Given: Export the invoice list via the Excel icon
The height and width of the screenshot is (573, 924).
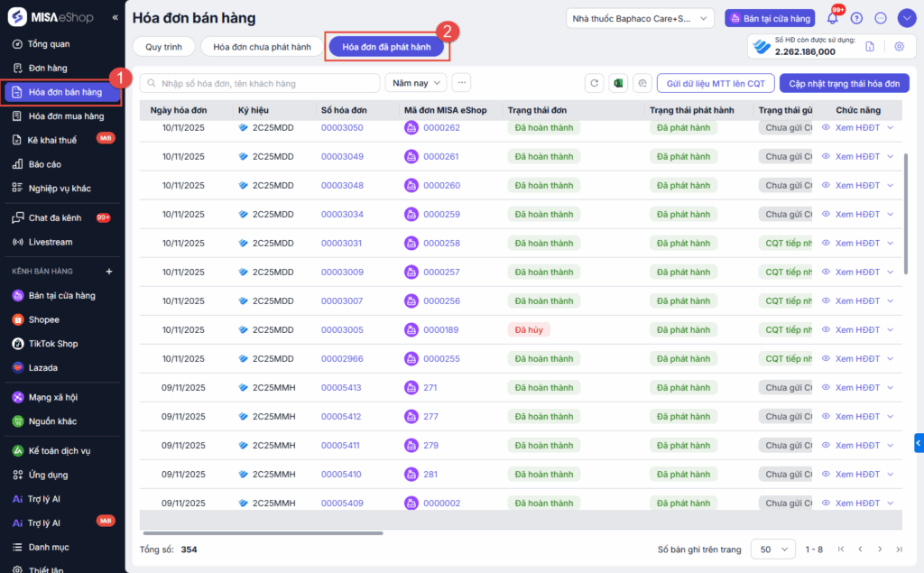Looking at the screenshot, I should pyautogui.click(x=618, y=83).
